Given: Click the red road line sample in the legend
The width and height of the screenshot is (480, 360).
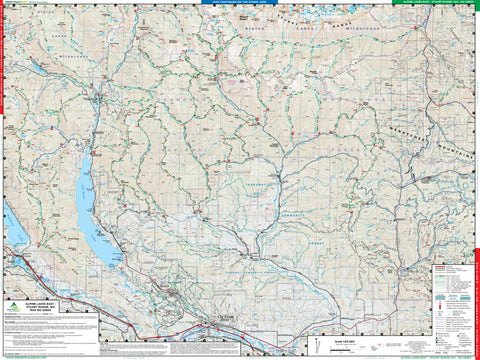Looking at the screenshot, I should point(439,268).
